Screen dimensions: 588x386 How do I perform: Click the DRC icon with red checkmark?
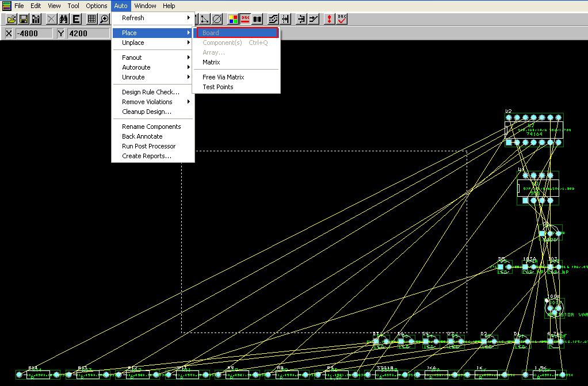pos(342,19)
